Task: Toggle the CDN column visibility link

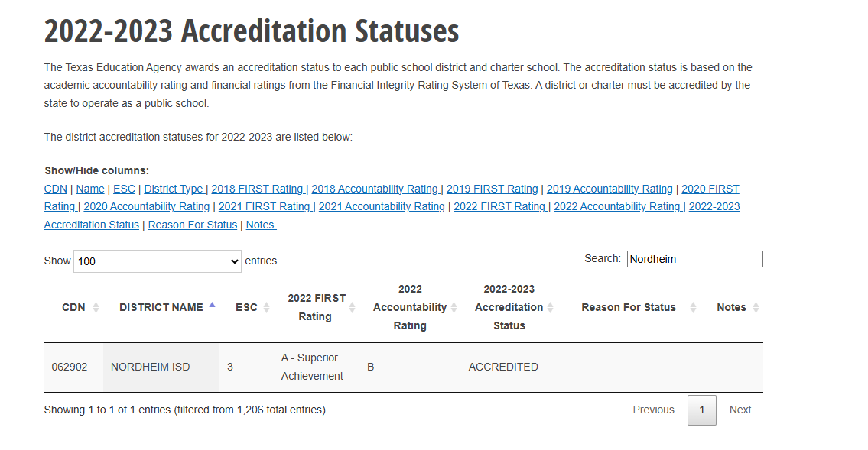Action: tap(55, 189)
